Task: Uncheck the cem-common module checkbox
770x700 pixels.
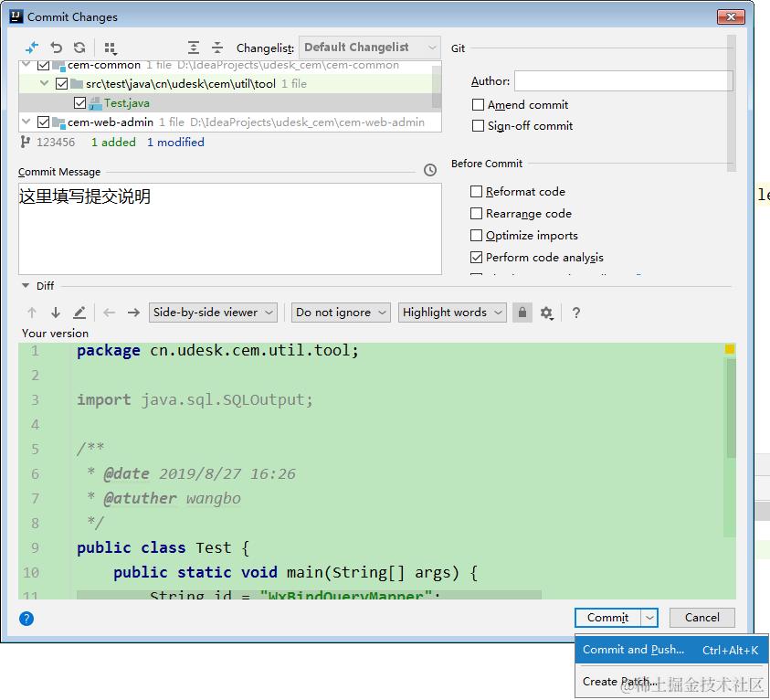Action: coord(43,65)
